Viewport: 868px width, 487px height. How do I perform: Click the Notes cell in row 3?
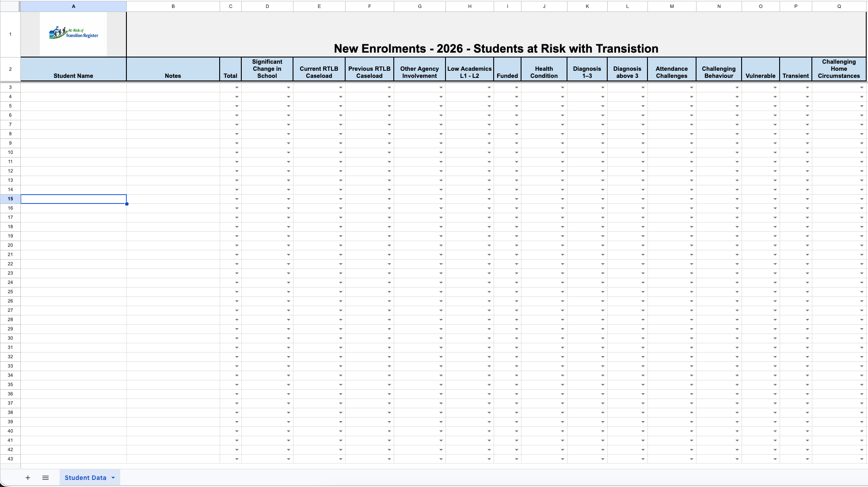(x=173, y=88)
